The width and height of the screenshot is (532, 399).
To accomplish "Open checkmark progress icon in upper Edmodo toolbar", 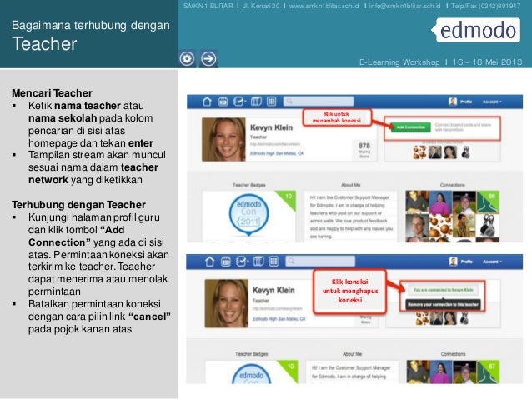I will click(239, 102).
